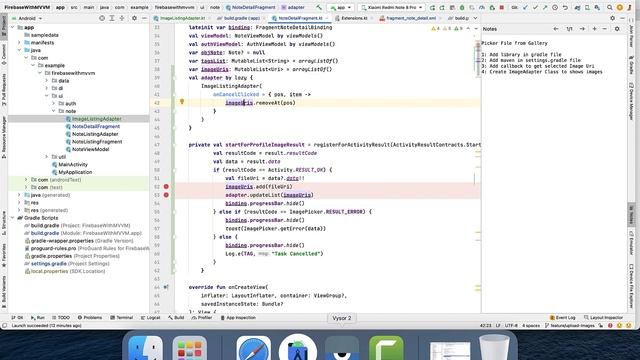
Task: Click the select opened file target icon
Action: click(102, 18)
